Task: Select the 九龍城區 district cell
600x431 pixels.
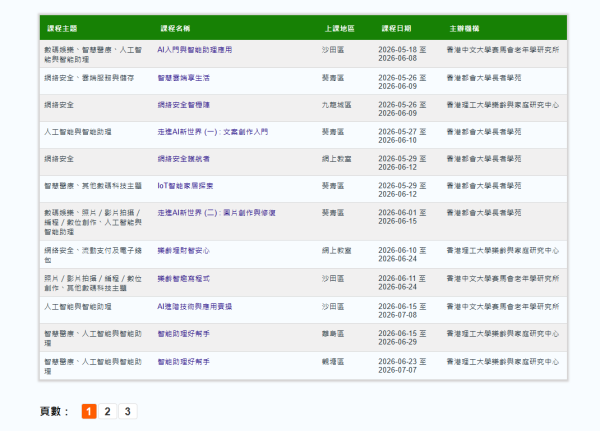Action: click(x=336, y=105)
